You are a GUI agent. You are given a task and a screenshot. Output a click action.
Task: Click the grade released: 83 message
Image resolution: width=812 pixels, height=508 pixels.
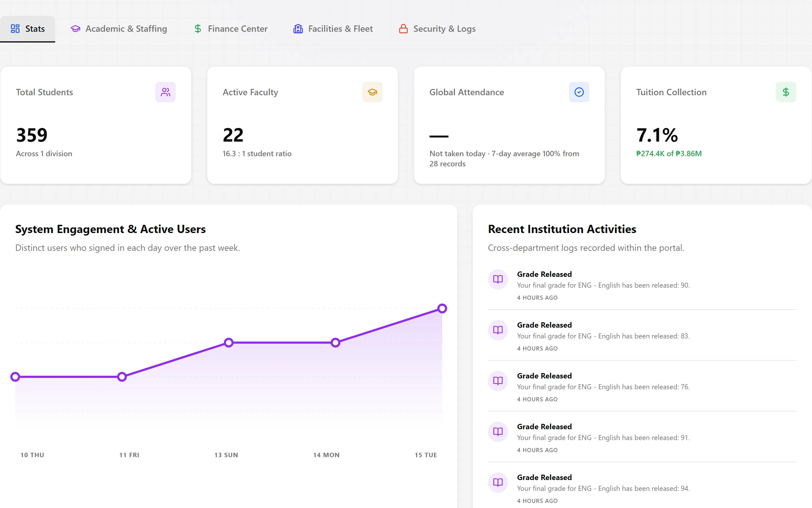pyautogui.click(x=603, y=336)
